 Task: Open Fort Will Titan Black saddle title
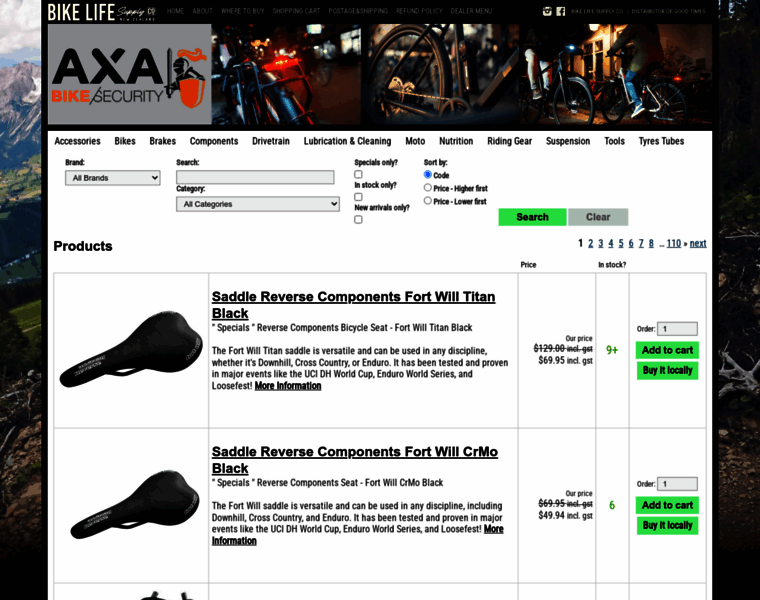pos(353,305)
